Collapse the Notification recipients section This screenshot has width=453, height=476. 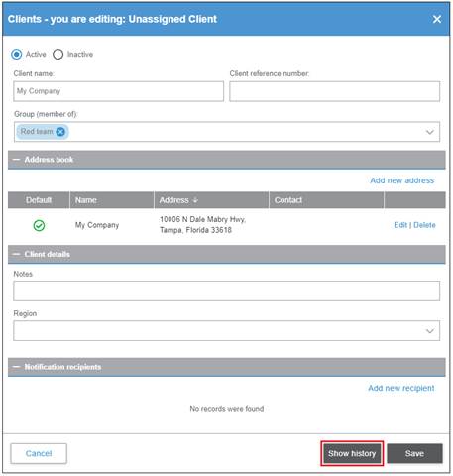click(16, 367)
